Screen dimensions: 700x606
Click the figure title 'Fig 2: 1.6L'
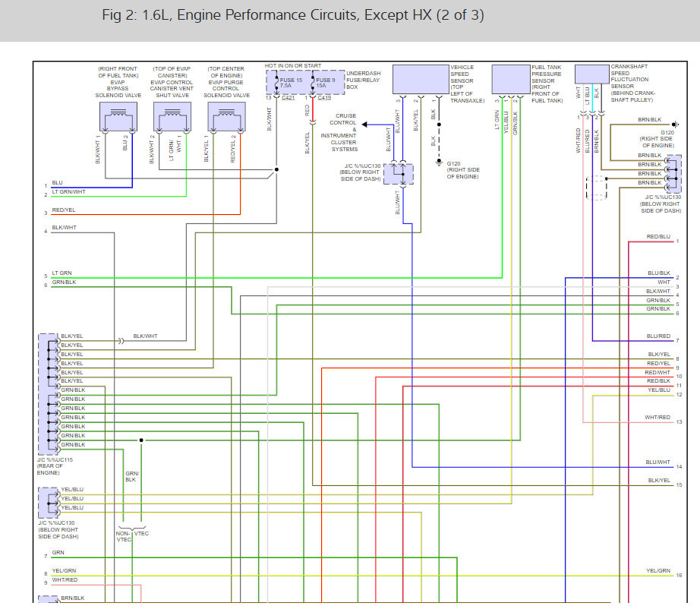(292, 15)
